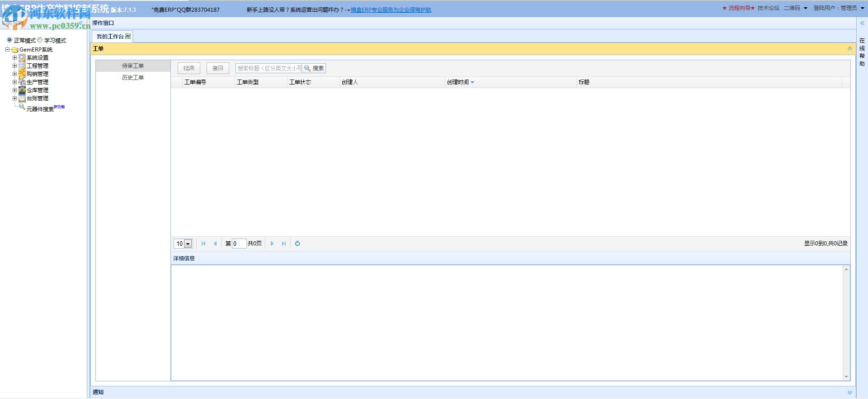Click the GemERP系统 folder icon
The width and height of the screenshot is (868, 399).
[x=14, y=50]
